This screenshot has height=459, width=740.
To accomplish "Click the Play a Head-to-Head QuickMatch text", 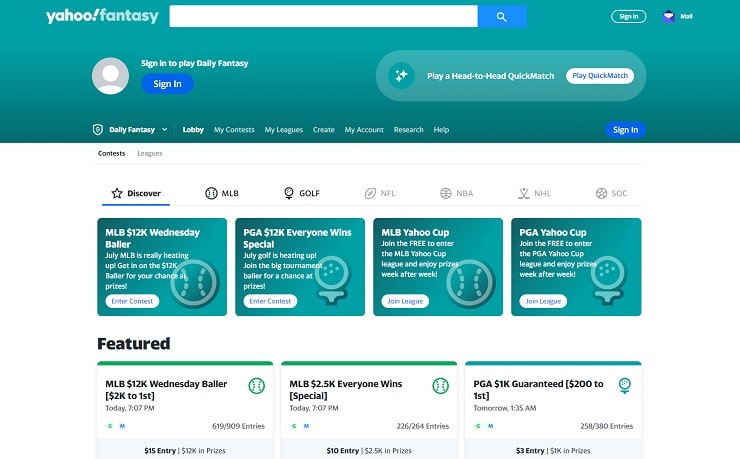I will click(490, 76).
